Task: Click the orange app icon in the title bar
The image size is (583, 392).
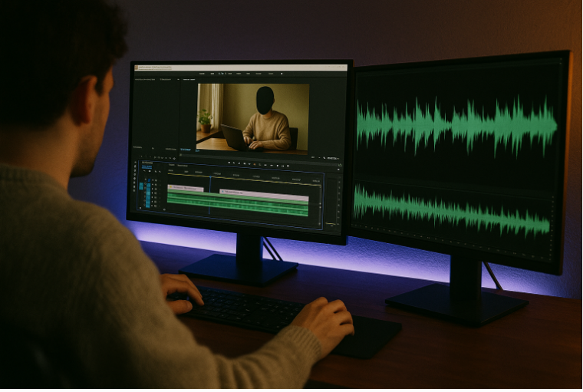Action: pos(136,68)
